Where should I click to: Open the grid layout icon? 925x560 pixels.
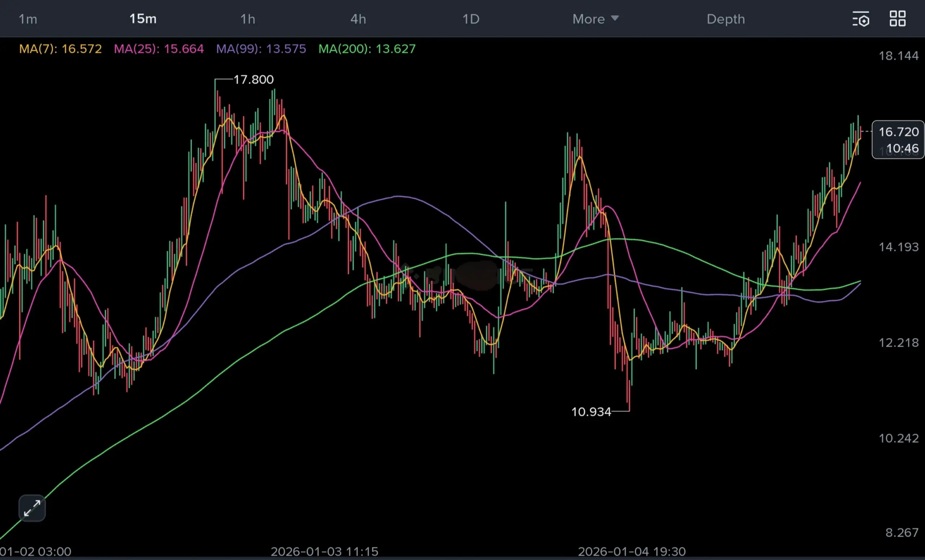tap(898, 19)
